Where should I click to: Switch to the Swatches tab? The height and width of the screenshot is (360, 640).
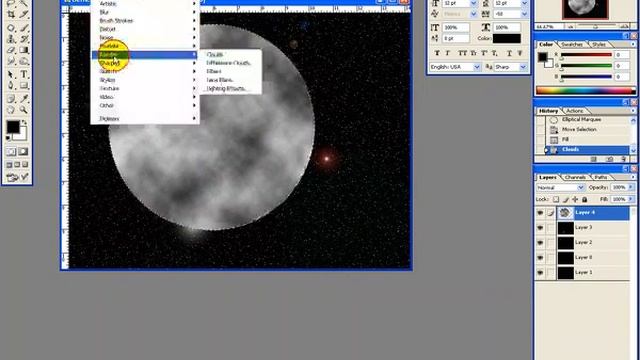572,44
